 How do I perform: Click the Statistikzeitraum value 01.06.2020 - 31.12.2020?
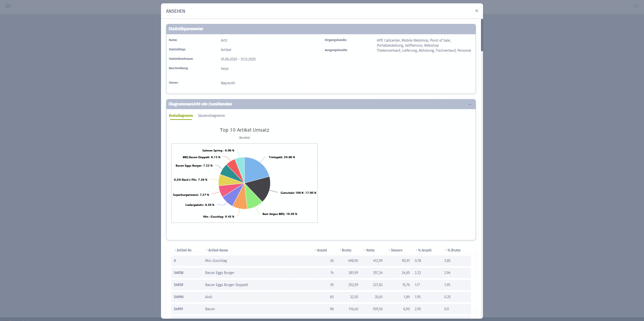point(238,59)
